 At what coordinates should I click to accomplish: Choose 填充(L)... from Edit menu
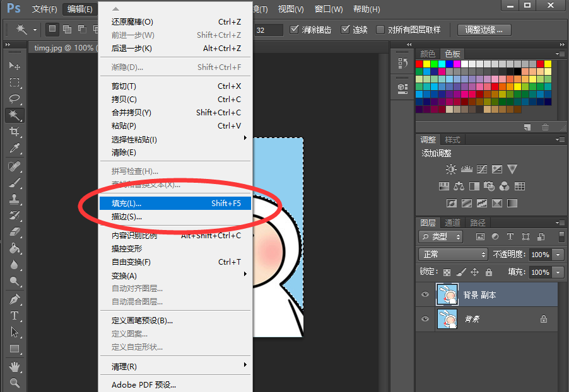pyautogui.click(x=175, y=204)
